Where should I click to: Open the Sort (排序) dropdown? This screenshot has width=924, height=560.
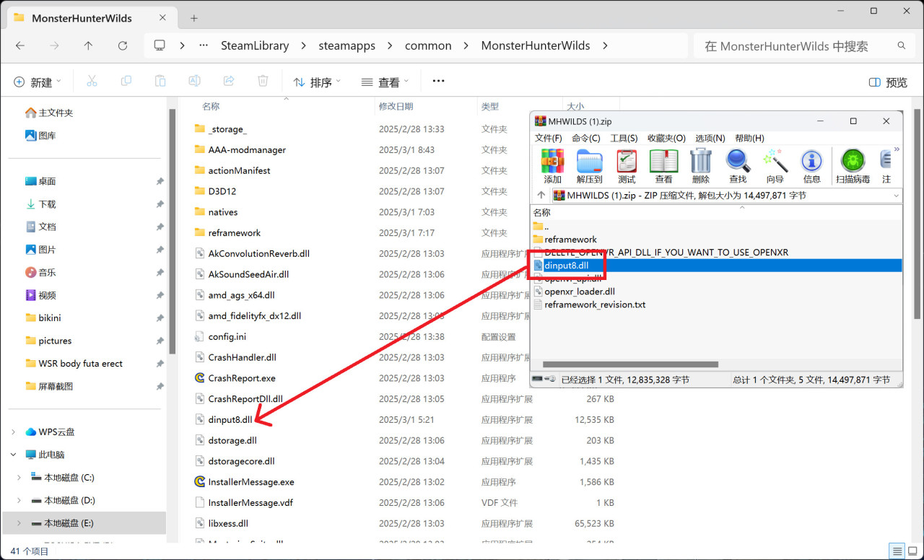point(317,82)
